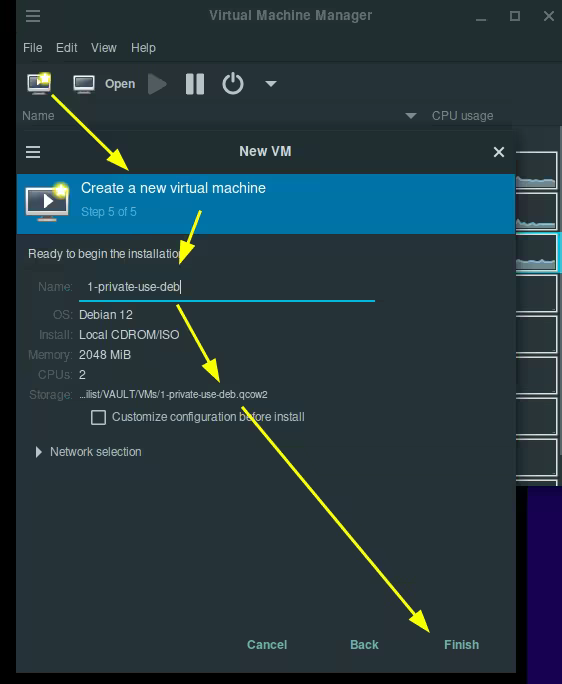Open the View menu
This screenshot has height=684, width=562.
pos(104,48)
